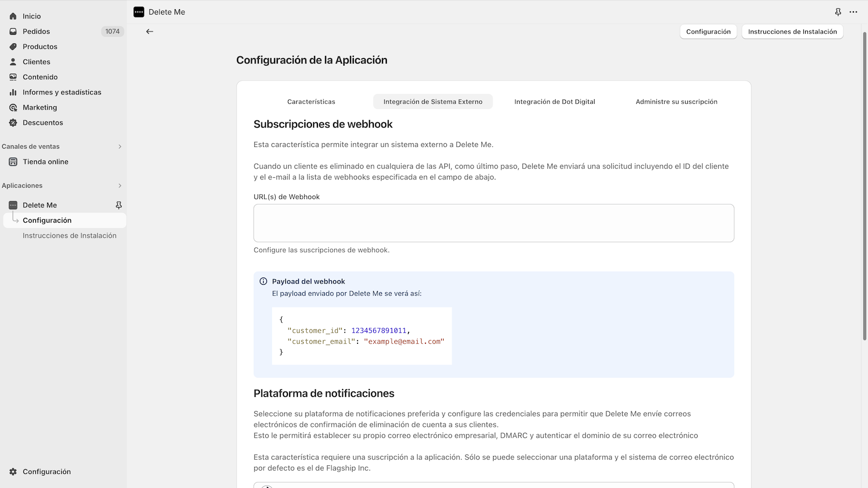The height and width of the screenshot is (488, 868).
Task: Click the Subscripciones de webhook heading
Action: pos(323,124)
